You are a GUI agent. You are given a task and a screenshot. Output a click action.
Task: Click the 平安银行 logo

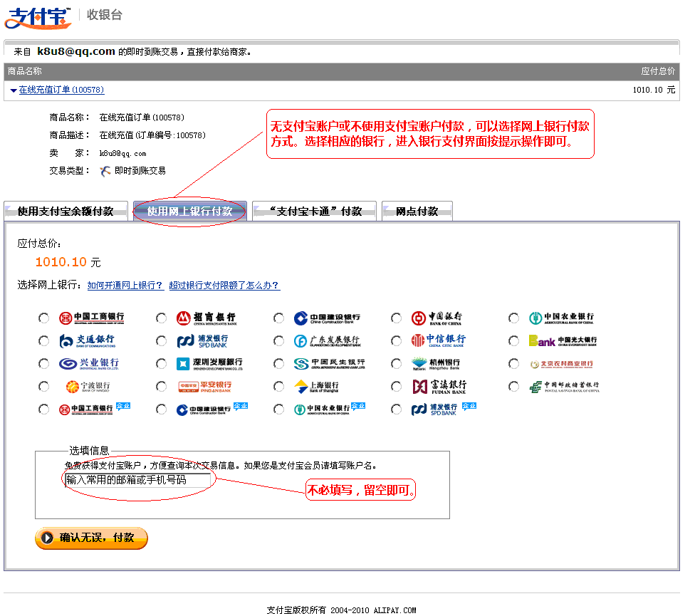pyautogui.click(x=205, y=387)
